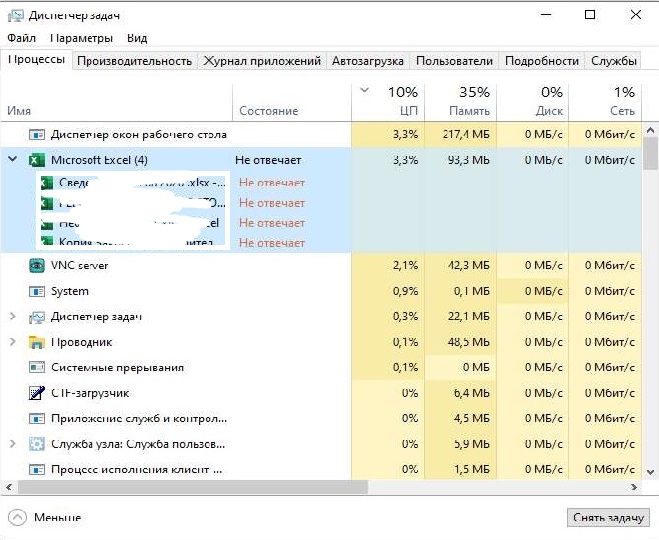Click the Диспетчер задач process icon
The height and width of the screenshot is (540, 659).
coord(37,317)
